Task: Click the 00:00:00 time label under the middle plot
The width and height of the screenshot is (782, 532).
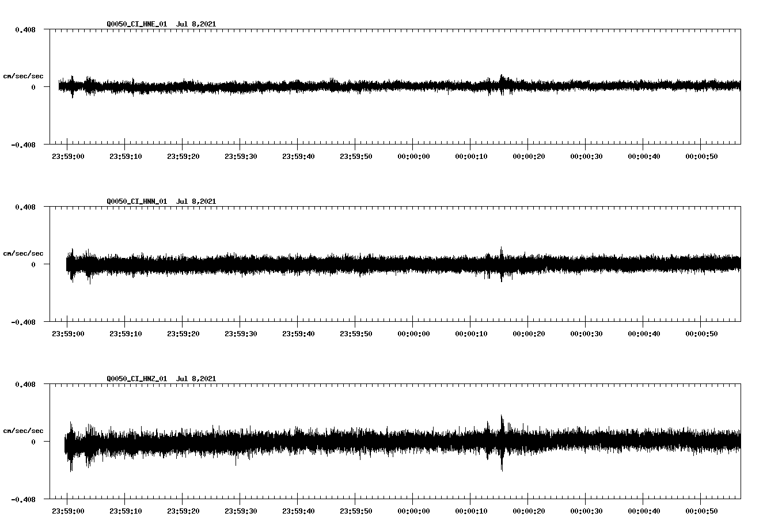Action: pos(414,333)
